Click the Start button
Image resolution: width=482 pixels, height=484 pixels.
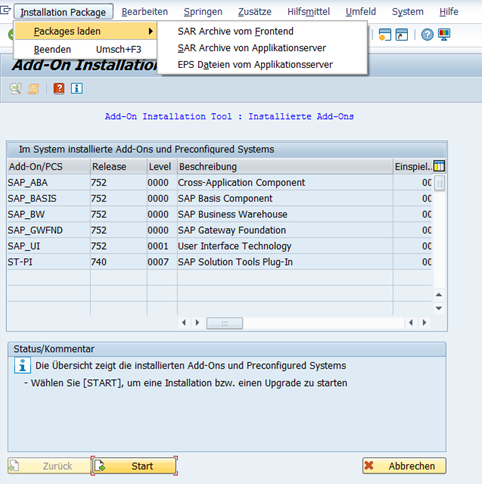point(134,466)
